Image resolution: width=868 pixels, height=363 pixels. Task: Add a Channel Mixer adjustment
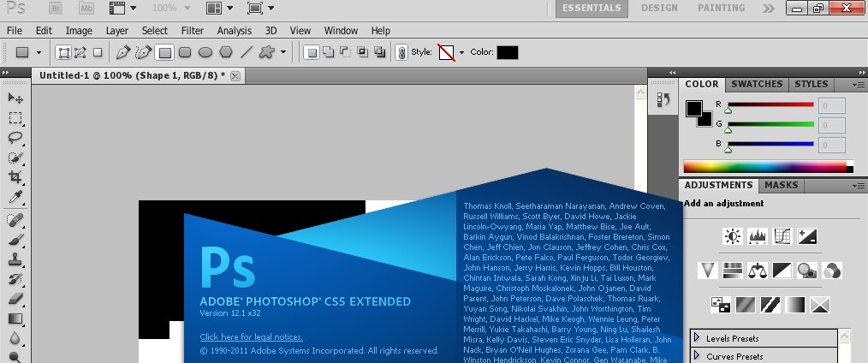point(832,271)
